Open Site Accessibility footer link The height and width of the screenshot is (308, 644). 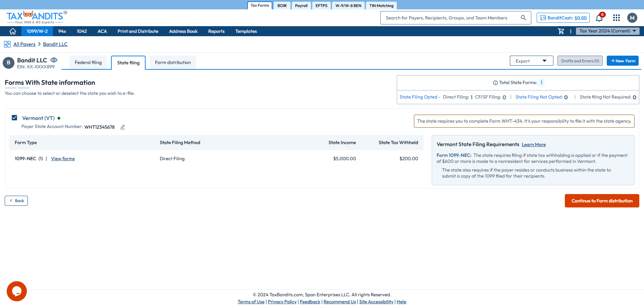[x=376, y=302]
